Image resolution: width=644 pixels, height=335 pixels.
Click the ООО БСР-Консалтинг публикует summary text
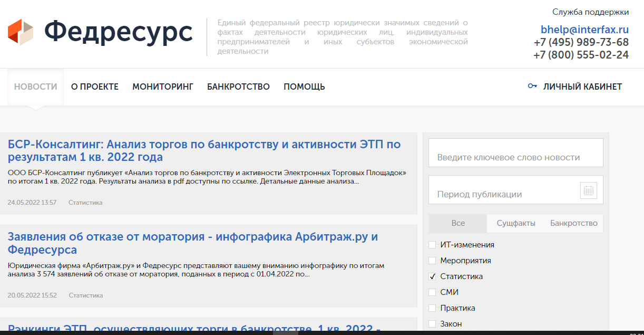207,177
